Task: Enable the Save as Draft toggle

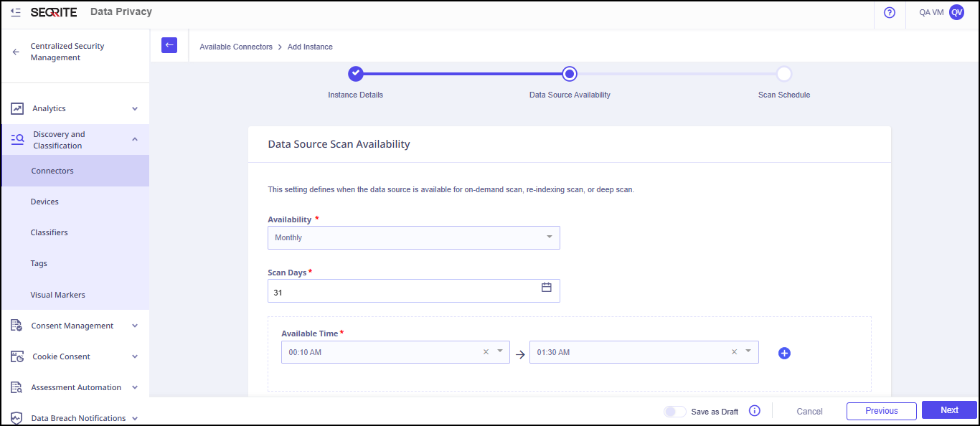Action: pyautogui.click(x=674, y=411)
